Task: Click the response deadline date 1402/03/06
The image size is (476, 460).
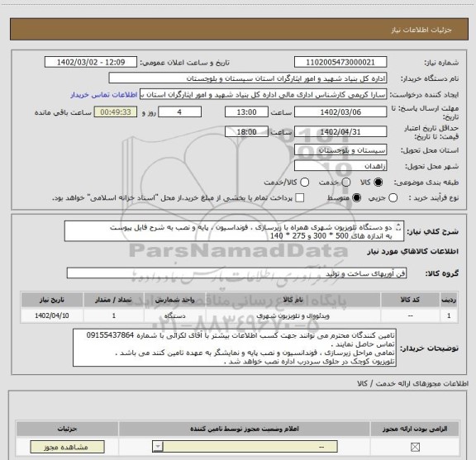Action: [340, 112]
